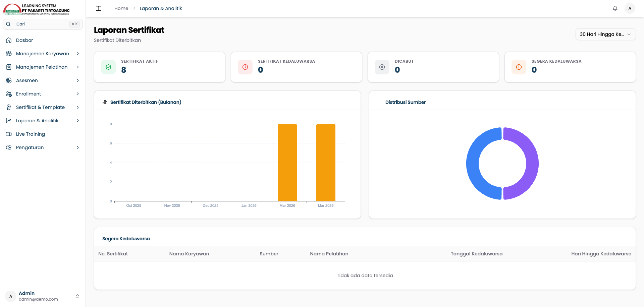
Task: Expand the Pengaturan section chevron
Action: (78, 147)
